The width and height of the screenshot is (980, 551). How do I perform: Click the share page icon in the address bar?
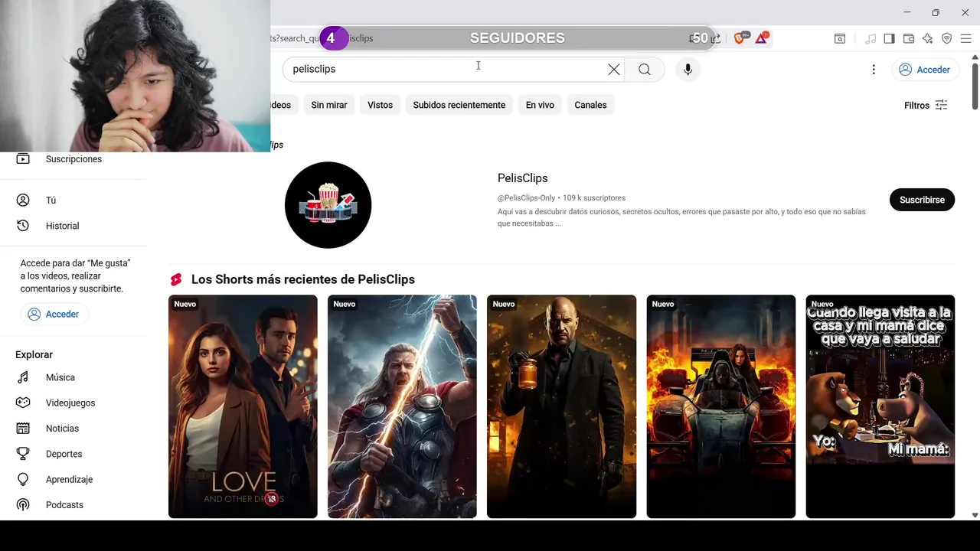point(714,38)
